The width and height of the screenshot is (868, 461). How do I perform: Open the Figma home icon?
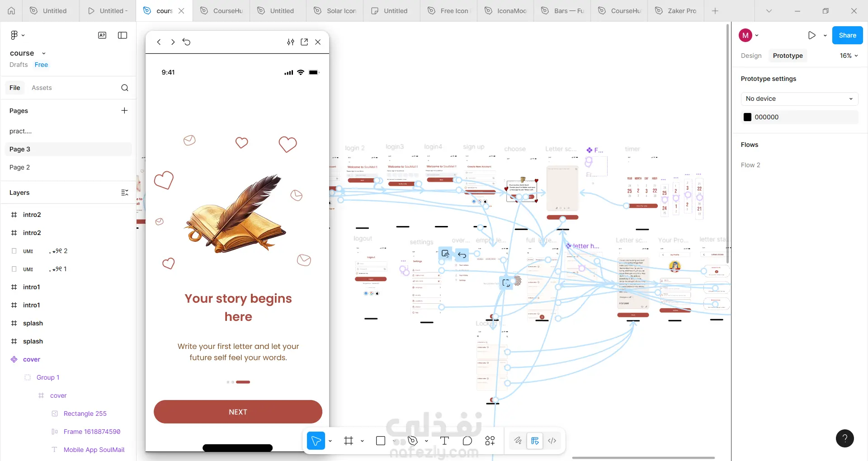[x=11, y=11]
